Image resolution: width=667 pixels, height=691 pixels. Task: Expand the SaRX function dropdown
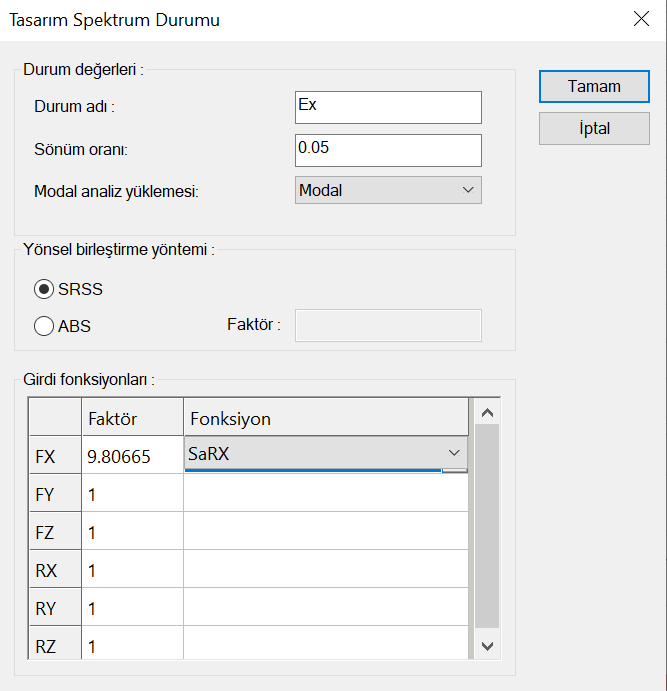pos(454,454)
